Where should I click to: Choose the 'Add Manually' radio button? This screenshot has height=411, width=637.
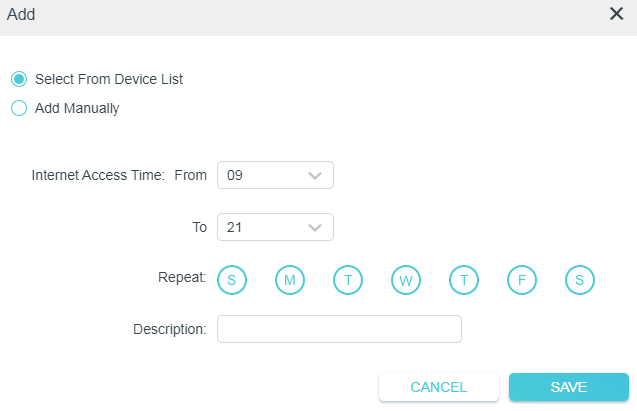pos(18,109)
